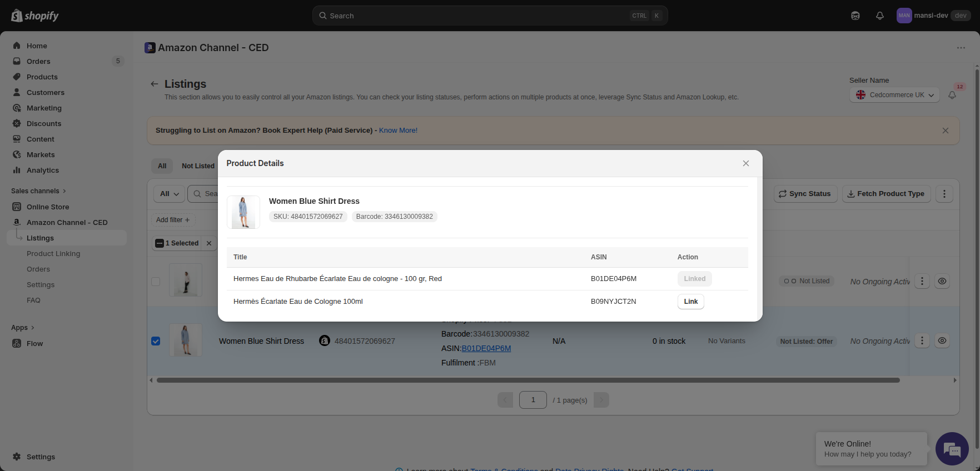Open app notifications bell with 12 badge
The width and height of the screenshot is (980, 471).
(x=952, y=95)
